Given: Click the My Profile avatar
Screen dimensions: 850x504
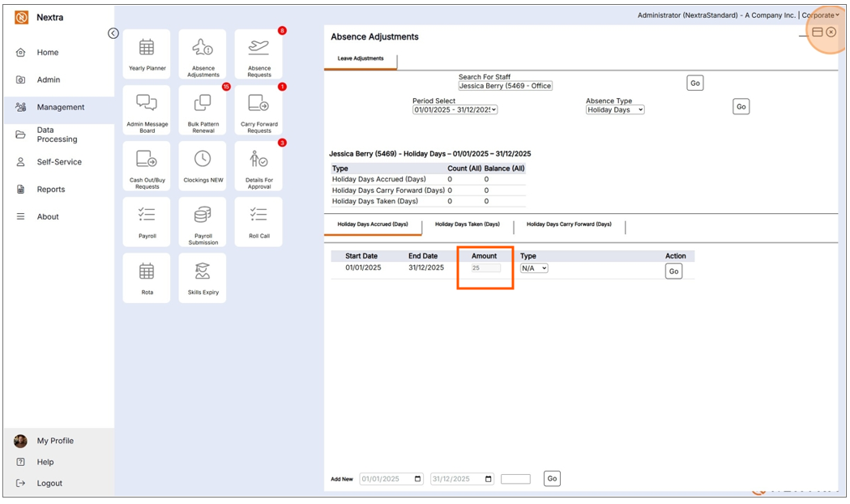Looking at the screenshot, I should click(20, 441).
